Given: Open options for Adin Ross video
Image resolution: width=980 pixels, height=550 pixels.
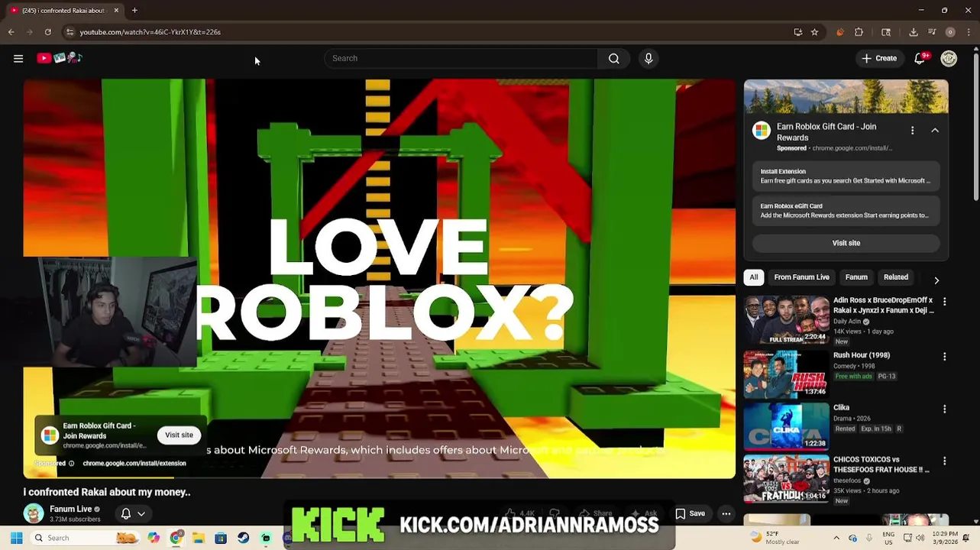Looking at the screenshot, I should [x=944, y=302].
